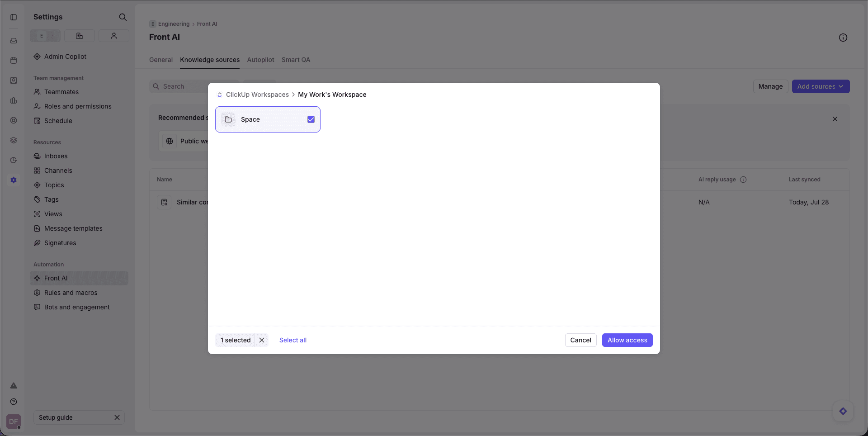Select the personal user settings tab
The image size is (868, 436).
114,36
